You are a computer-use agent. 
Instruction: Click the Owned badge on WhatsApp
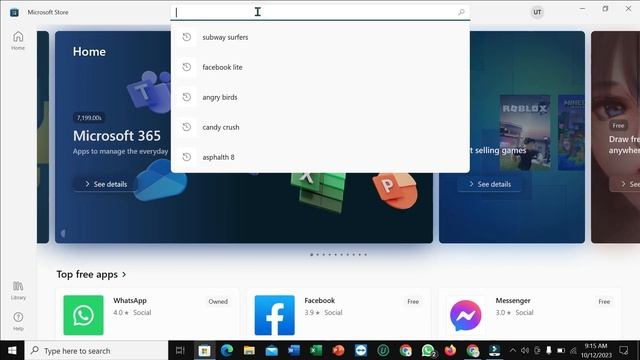[x=218, y=302]
